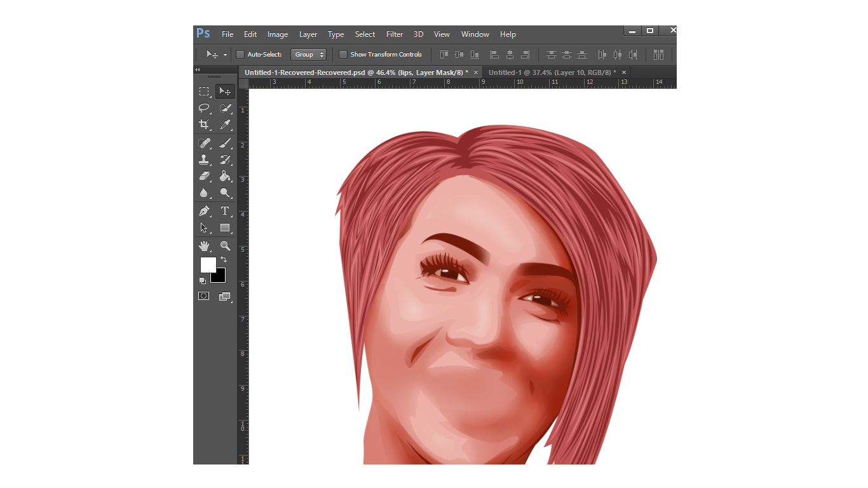Select the Move tool in toolbox

click(225, 91)
